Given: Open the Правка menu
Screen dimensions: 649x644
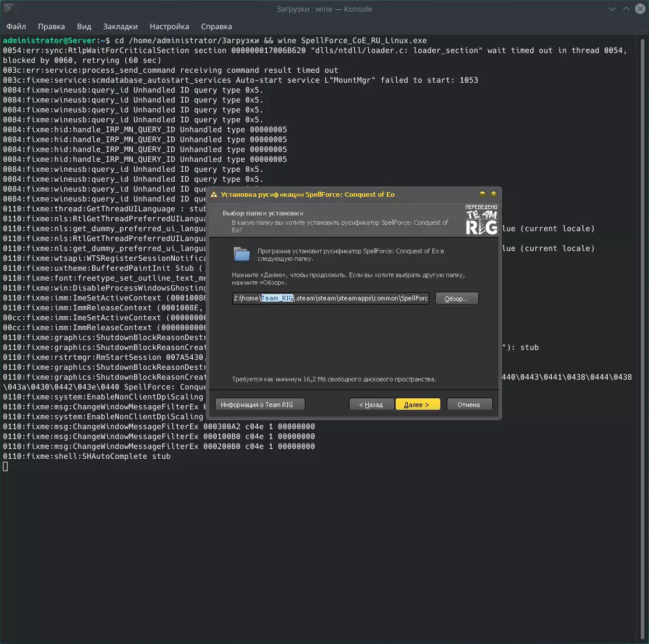Looking at the screenshot, I should (x=51, y=26).
